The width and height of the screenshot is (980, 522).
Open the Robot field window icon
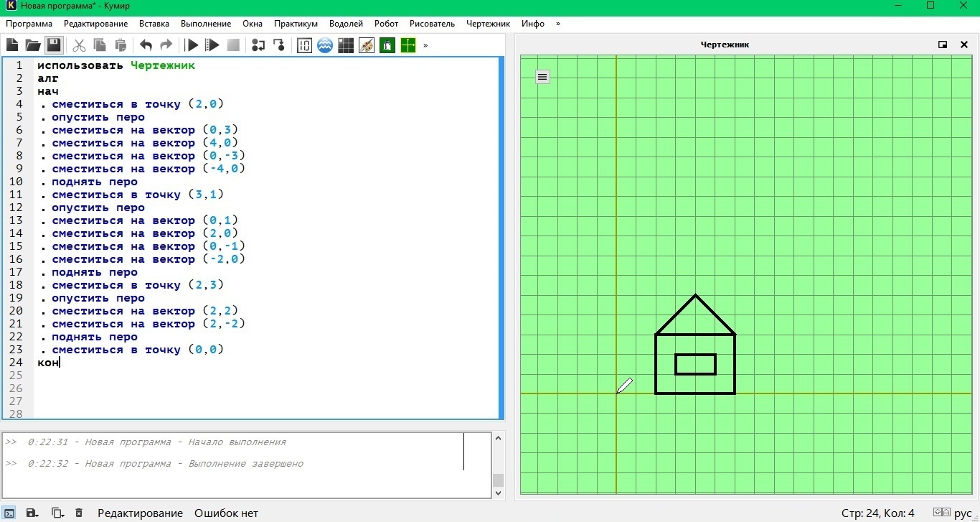click(x=346, y=45)
